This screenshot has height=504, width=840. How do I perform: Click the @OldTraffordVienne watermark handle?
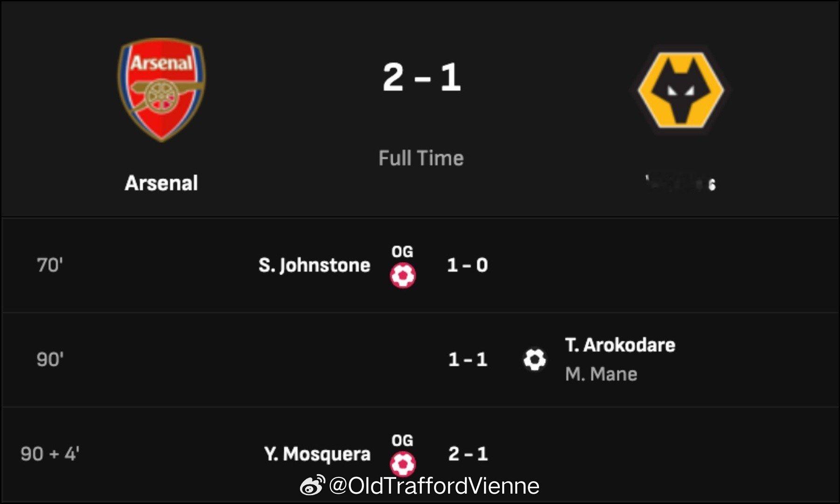(434, 486)
